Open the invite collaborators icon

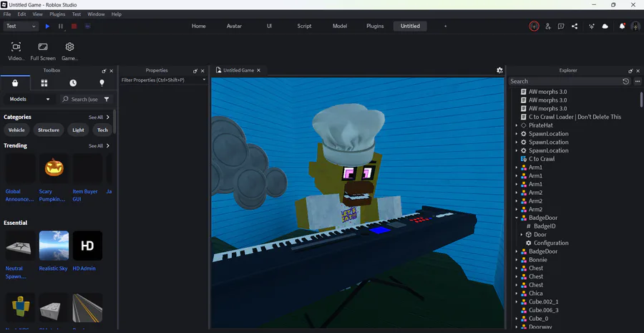point(548,26)
